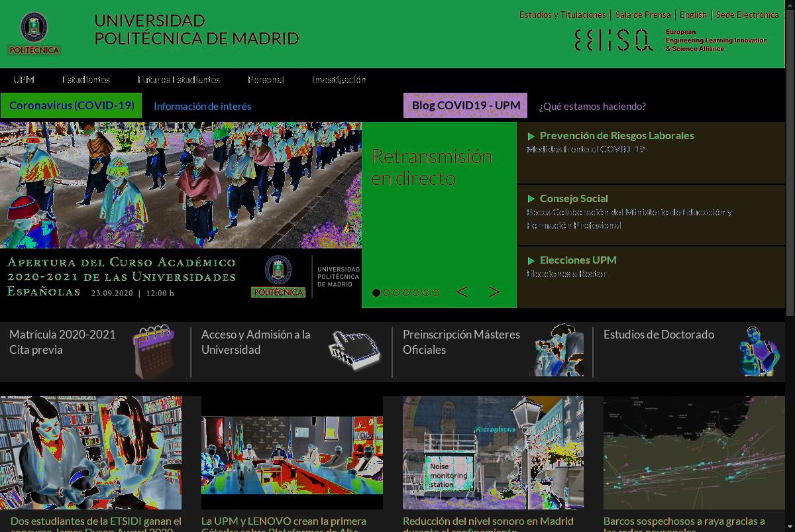Click the Coronavirus (COVID-19) button
Image resolution: width=795 pixels, height=532 pixels.
(x=72, y=105)
